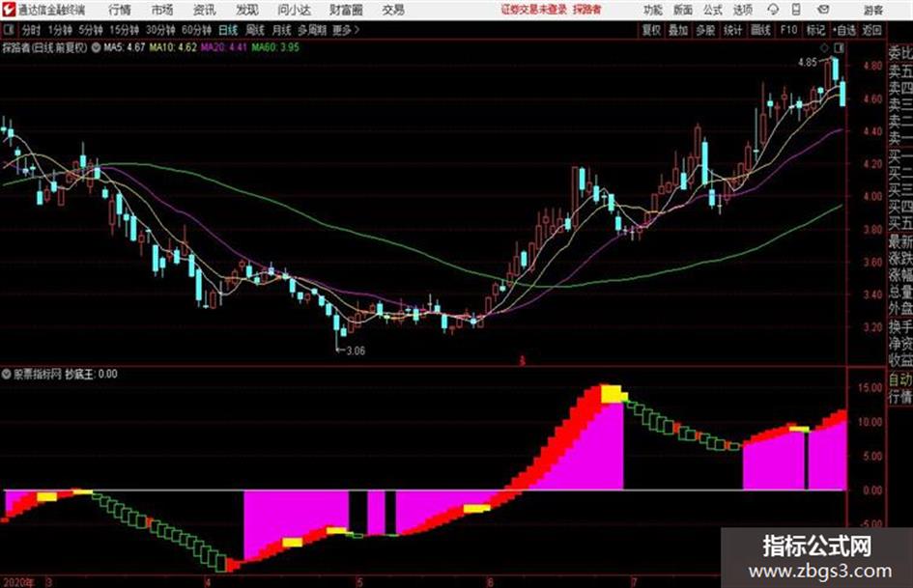Switch to 月线 monthly tab
The image size is (913, 588).
click(282, 30)
